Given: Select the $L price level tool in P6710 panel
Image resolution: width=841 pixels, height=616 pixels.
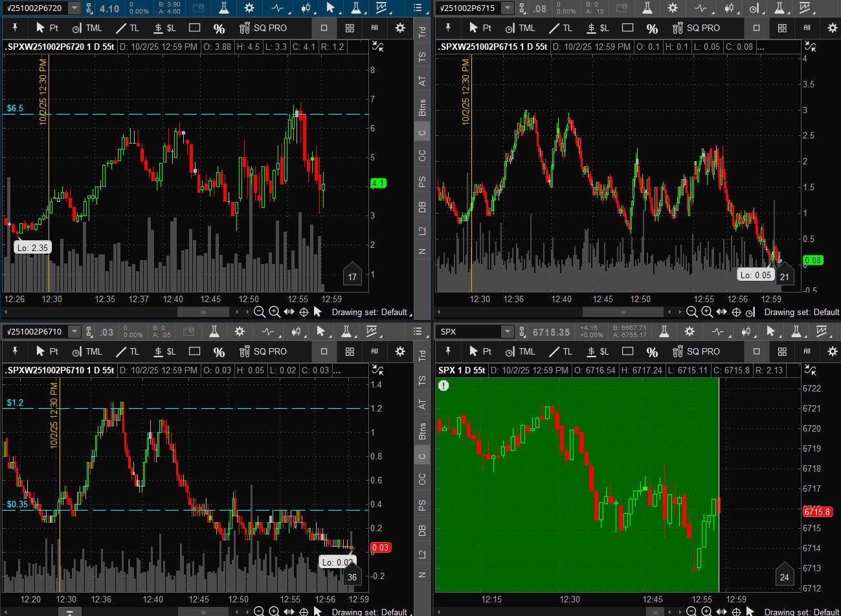Looking at the screenshot, I should 165,351.
